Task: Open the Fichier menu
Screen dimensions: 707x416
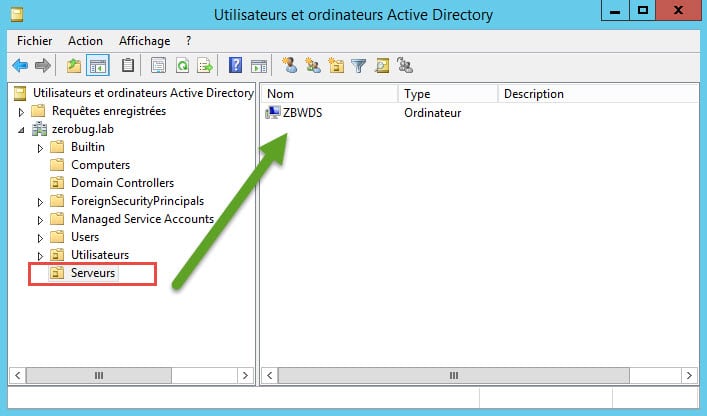Action: 35,41
